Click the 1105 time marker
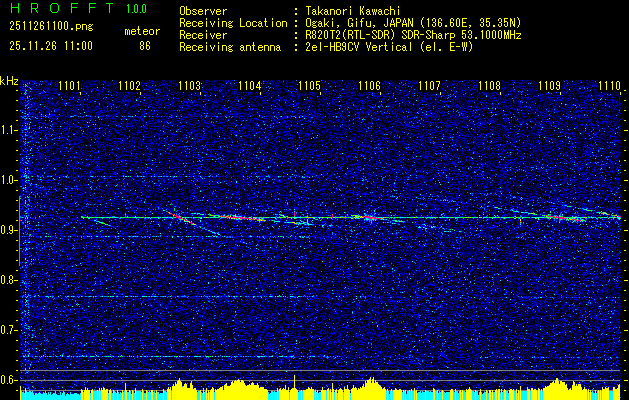Image resolution: width=629 pixels, height=400 pixels. (x=309, y=85)
